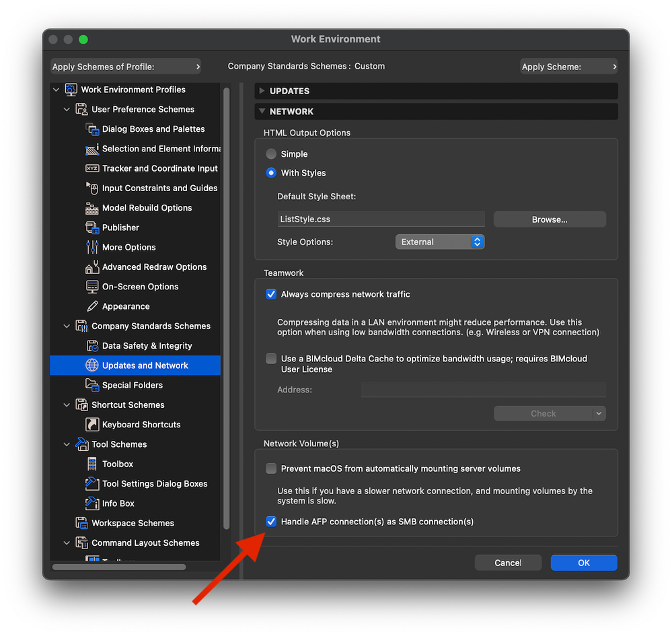Image resolution: width=672 pixels, height=636 pixels.
Task: Select Workspace Schemes in the tree
Action: pyautogui.click(x=133, y=523)
